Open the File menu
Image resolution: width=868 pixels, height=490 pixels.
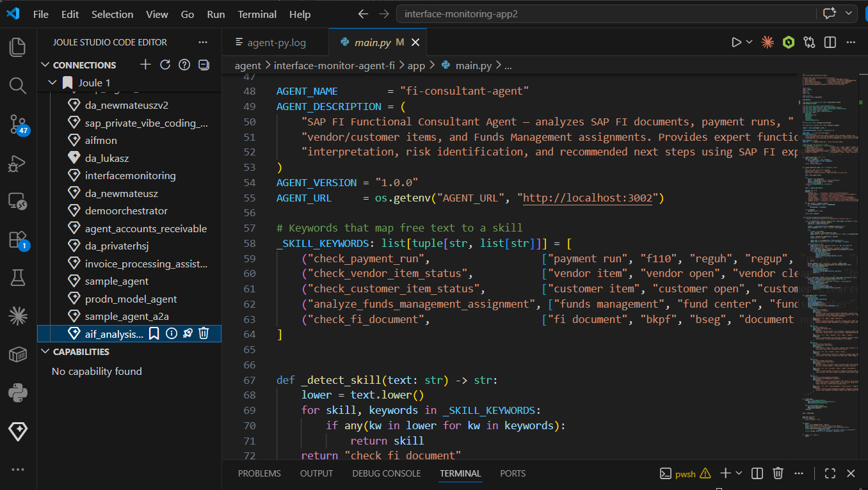(40, 14)
